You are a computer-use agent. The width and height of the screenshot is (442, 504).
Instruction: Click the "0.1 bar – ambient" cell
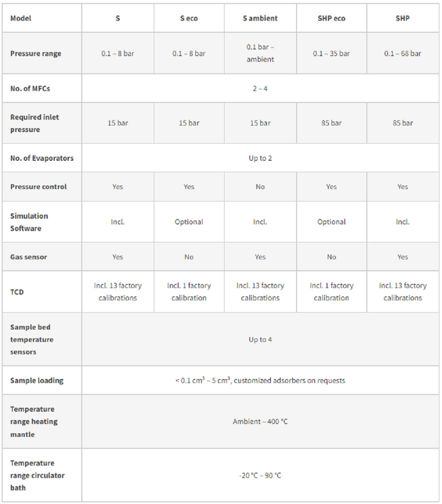click(x=260, y=53)
